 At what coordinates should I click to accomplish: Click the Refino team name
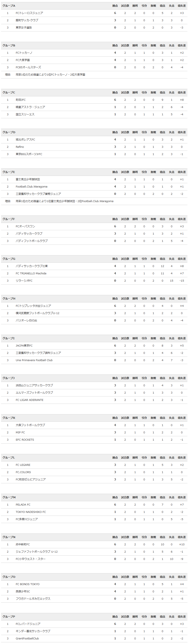coord(20,147)
